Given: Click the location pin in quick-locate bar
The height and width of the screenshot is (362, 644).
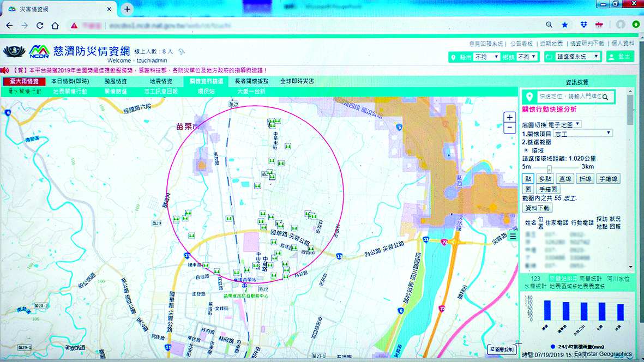Looking at the screenshot, I should coord(529,97).
